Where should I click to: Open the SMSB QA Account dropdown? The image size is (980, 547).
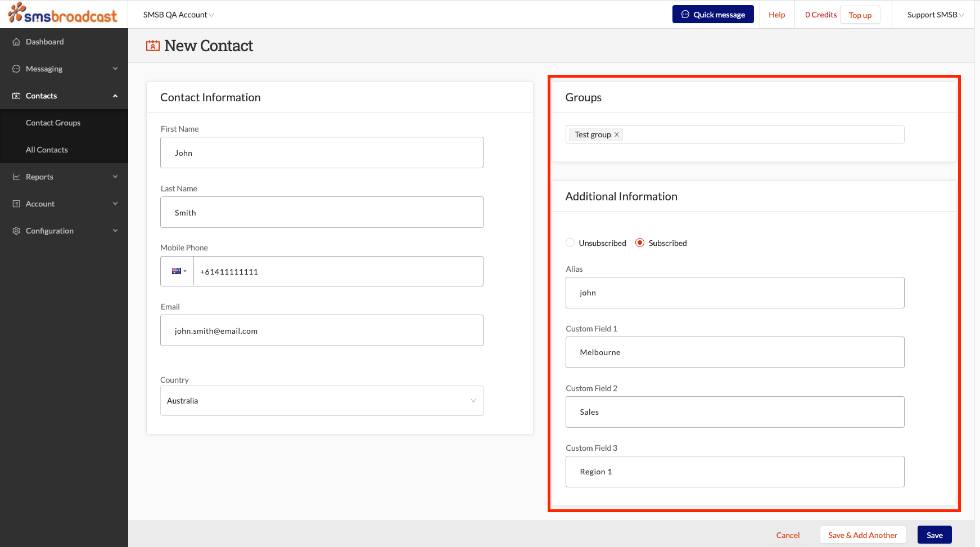pos(178,15)
